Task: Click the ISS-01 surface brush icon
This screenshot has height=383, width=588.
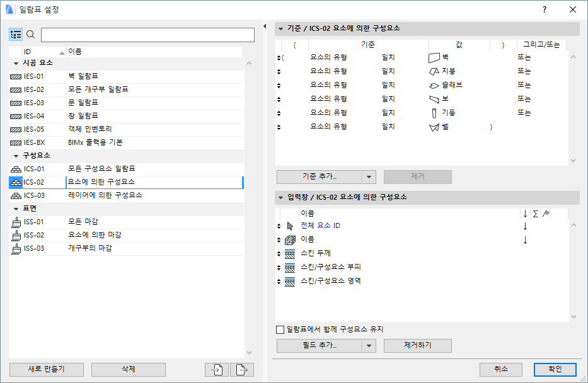Action: point(16,222)
